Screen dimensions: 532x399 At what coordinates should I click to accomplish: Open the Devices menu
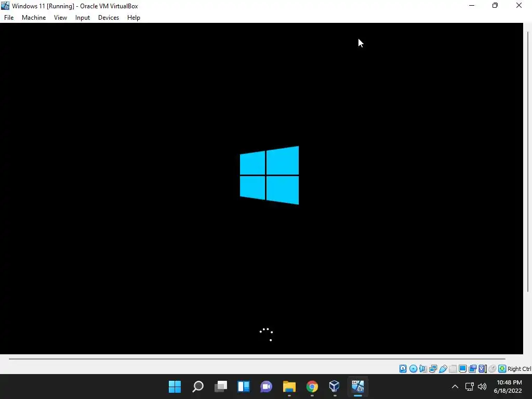[109, 18]
